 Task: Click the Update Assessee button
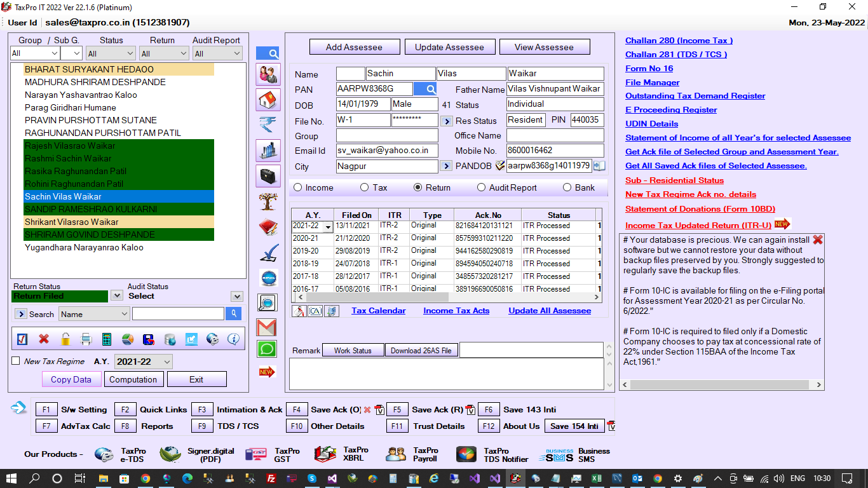pos(449,47)
